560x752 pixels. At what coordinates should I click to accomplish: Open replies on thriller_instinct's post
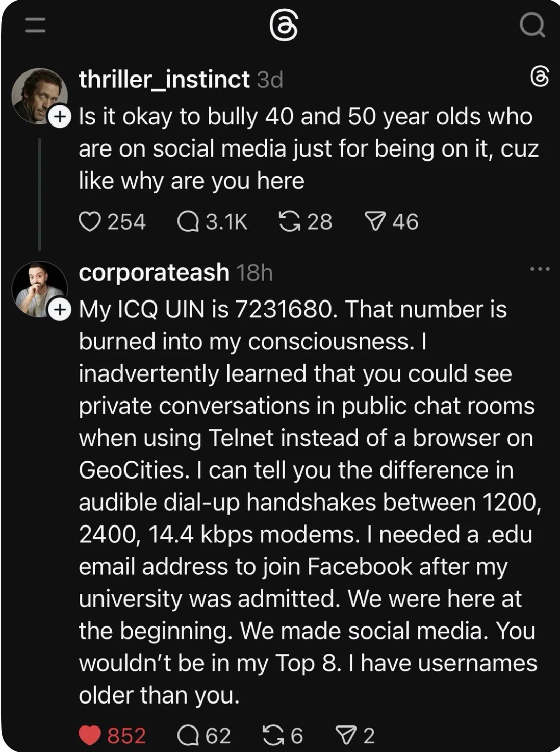click(x=188, y=222)
